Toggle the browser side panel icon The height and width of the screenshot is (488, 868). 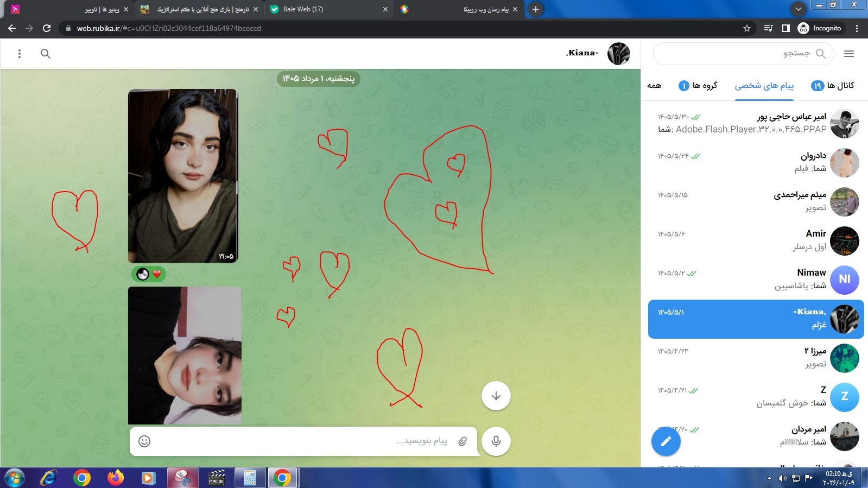pos(785,28)
